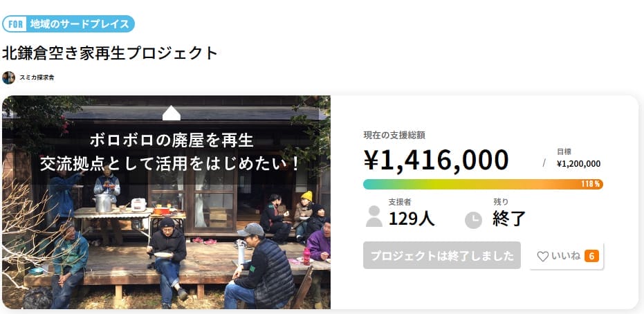Click the white house icon on the image
This screenshot has width=644, height=314.
171,113
